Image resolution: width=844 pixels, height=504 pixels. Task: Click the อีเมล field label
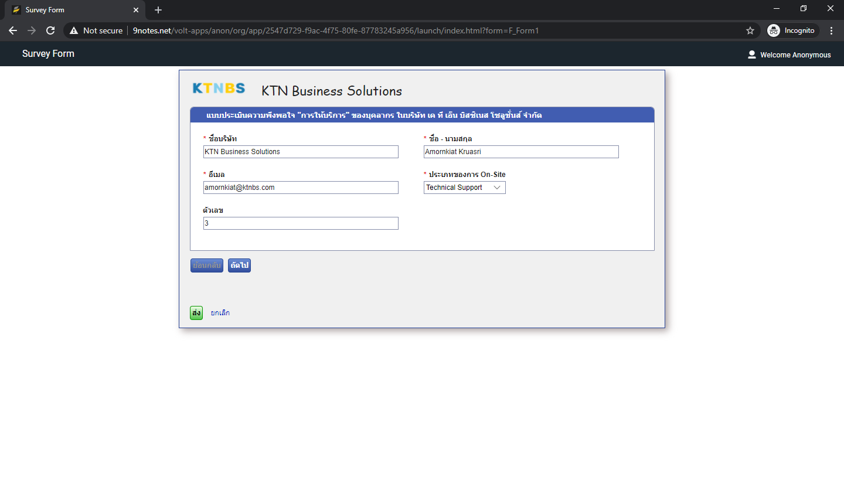(x=216, y=175)
